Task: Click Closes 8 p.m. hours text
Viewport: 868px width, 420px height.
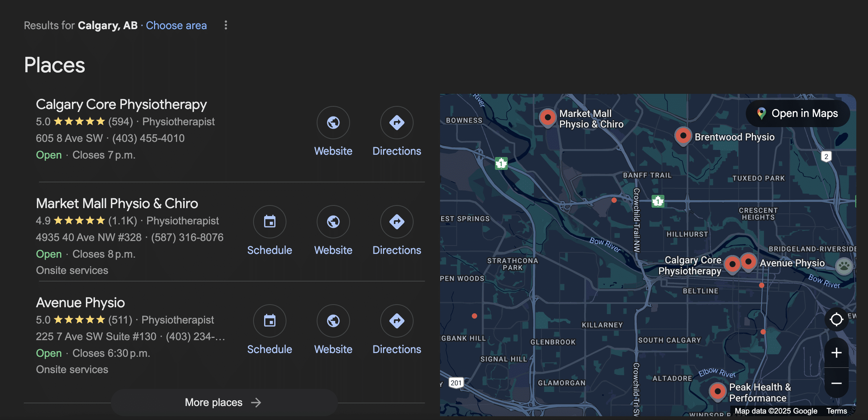Action: [x=104, y=254]
